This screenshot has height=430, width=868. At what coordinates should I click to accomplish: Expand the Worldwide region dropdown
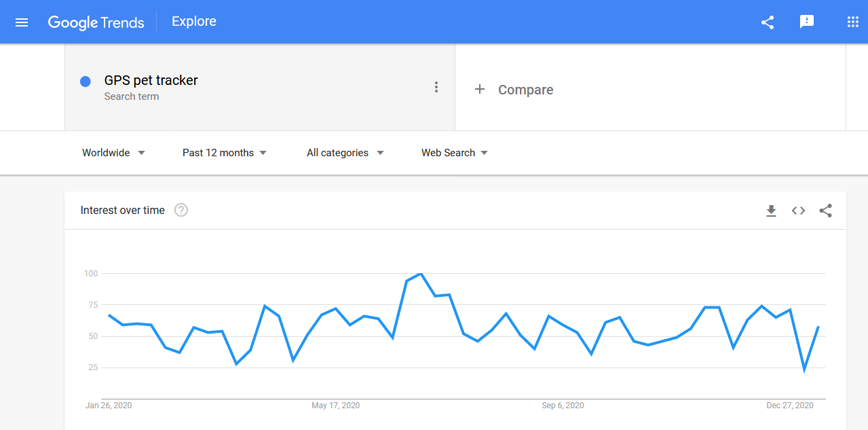pos(113,153)
